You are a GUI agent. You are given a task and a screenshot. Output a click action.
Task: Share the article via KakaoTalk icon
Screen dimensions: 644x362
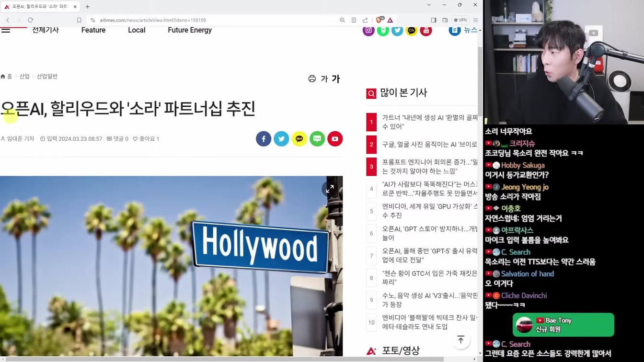299,139
